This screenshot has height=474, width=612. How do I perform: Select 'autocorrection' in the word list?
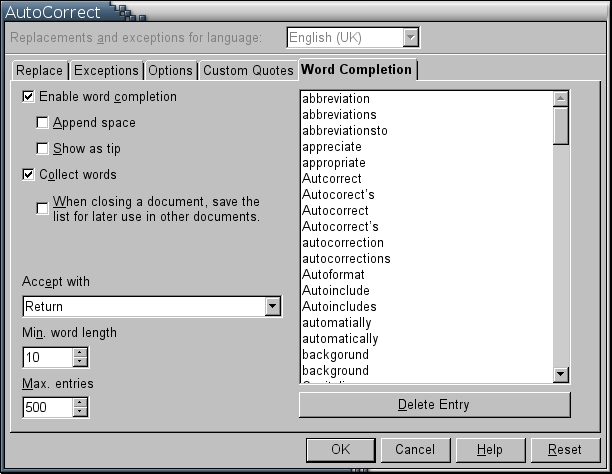tap(342, 243)
